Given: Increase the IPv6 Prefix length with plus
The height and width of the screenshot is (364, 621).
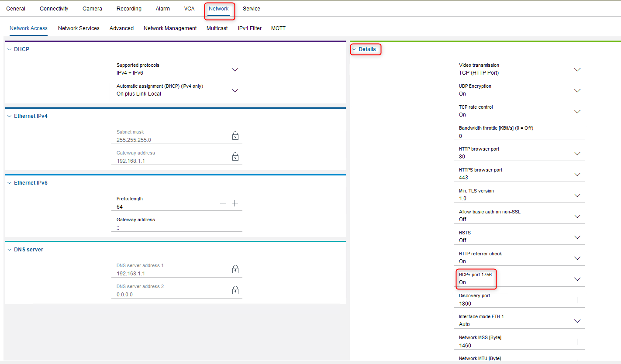Looking at the screenshot, I should click(x=235, y=203).
